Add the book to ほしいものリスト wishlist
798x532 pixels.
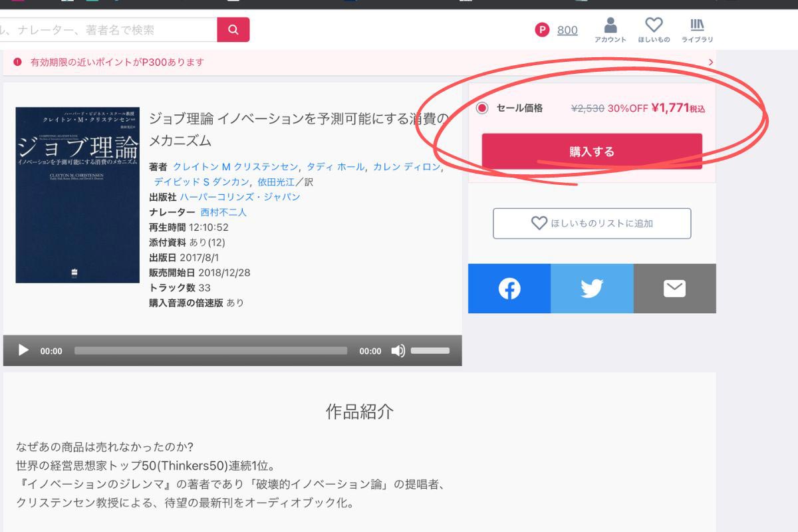pyautogui.click(x=591, y=223)
